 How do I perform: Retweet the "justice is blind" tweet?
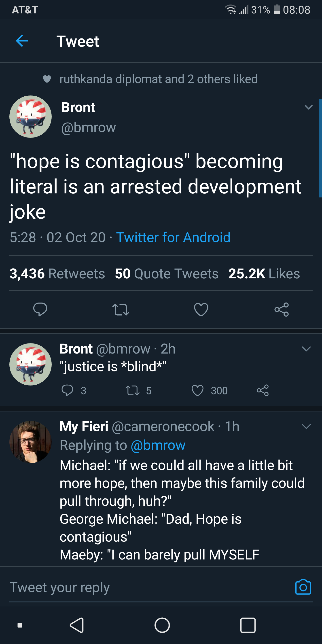tap(133, 390)
